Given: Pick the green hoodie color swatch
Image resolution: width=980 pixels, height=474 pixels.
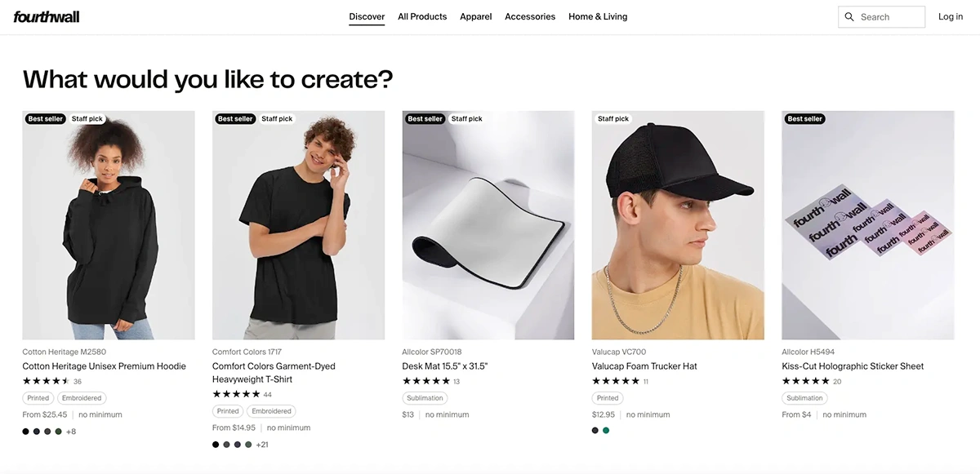Looking at the screenshot, I should click(x=58, y=432).
